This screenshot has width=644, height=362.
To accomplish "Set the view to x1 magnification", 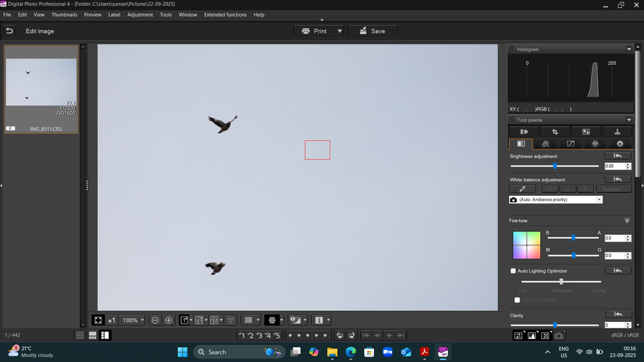I will pyautogui.click(x=112, y=320).
